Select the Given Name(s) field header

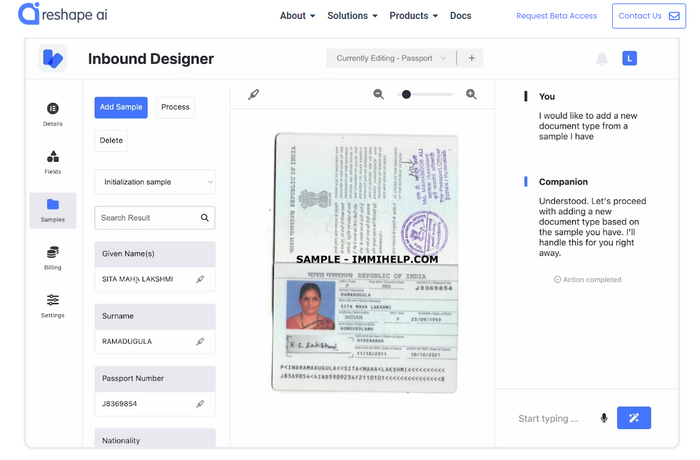[155, 254]
